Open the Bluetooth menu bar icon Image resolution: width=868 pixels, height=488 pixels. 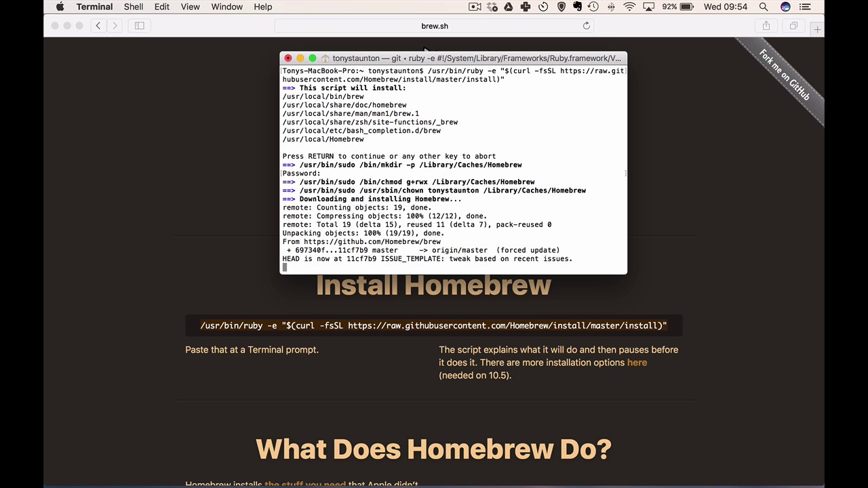(611, 7)
